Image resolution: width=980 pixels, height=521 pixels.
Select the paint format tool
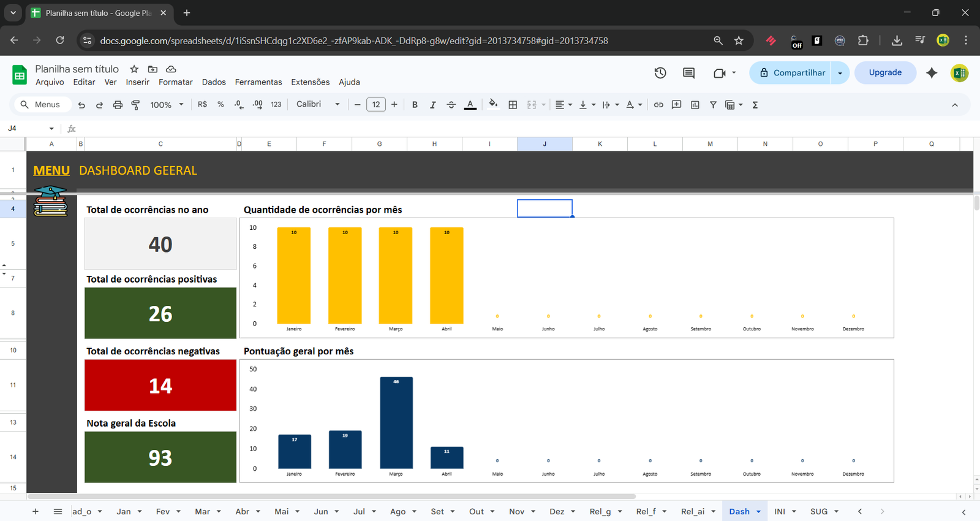[x=136, y=105]
